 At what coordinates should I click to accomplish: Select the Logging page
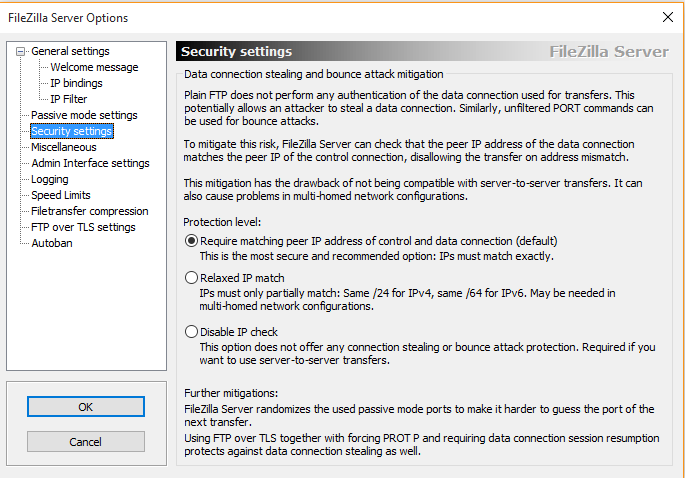50,179
